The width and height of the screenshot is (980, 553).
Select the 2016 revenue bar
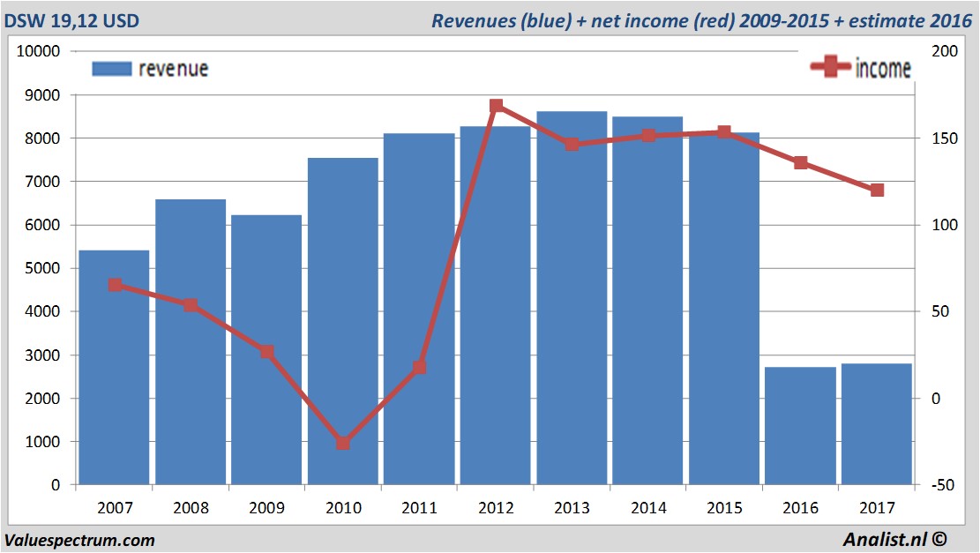tap(801, 425)
